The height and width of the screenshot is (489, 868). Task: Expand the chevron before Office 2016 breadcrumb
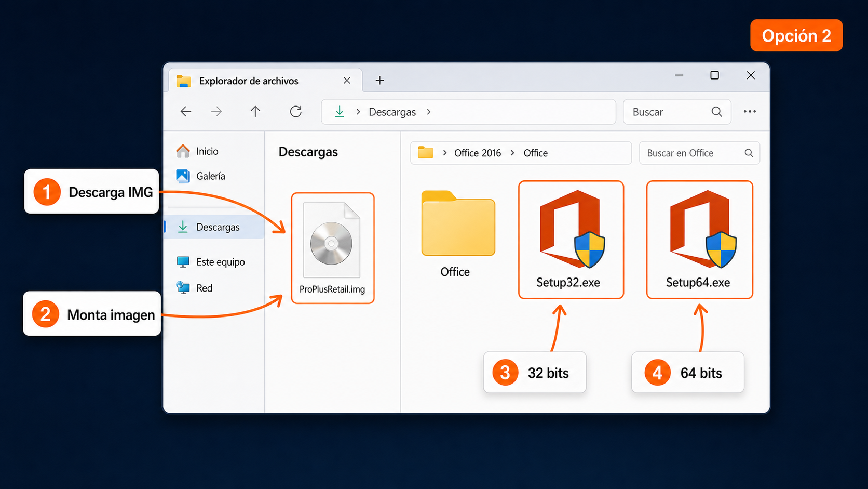445,153
